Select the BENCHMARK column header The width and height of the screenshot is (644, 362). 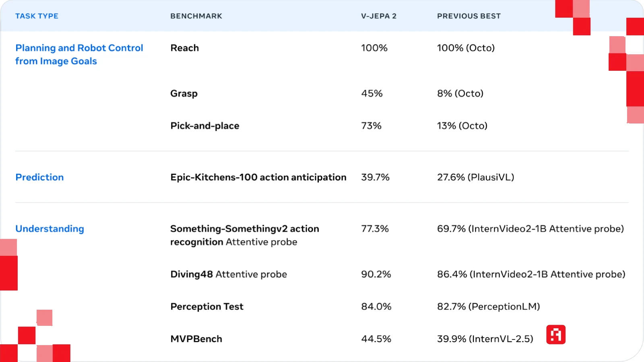[196, 16]
